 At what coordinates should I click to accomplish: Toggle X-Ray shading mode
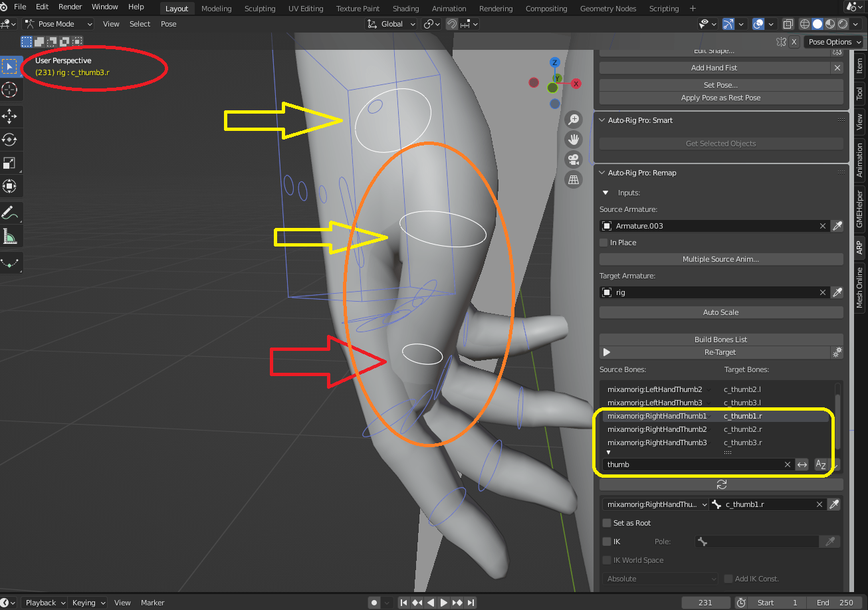788,23
